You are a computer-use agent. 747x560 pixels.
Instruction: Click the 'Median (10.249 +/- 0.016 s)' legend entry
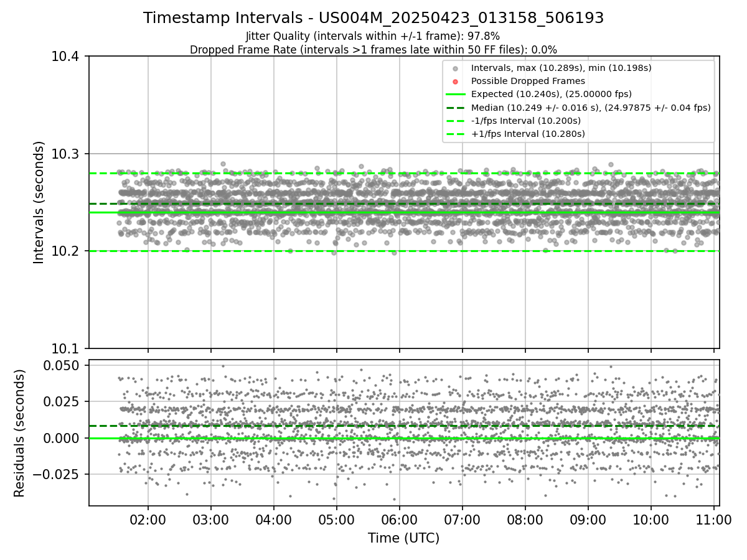point(591,108)
